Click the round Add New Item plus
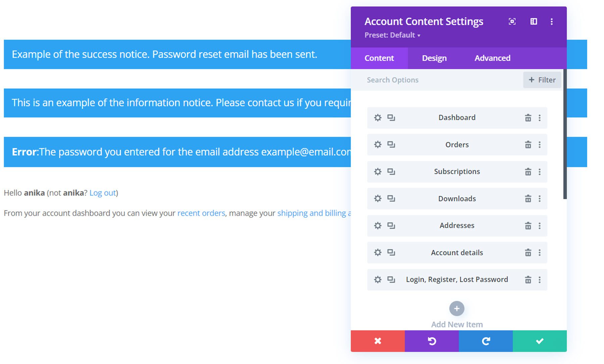Image resolution: width=604 pixels, height=364 pixels. point(457,309)
